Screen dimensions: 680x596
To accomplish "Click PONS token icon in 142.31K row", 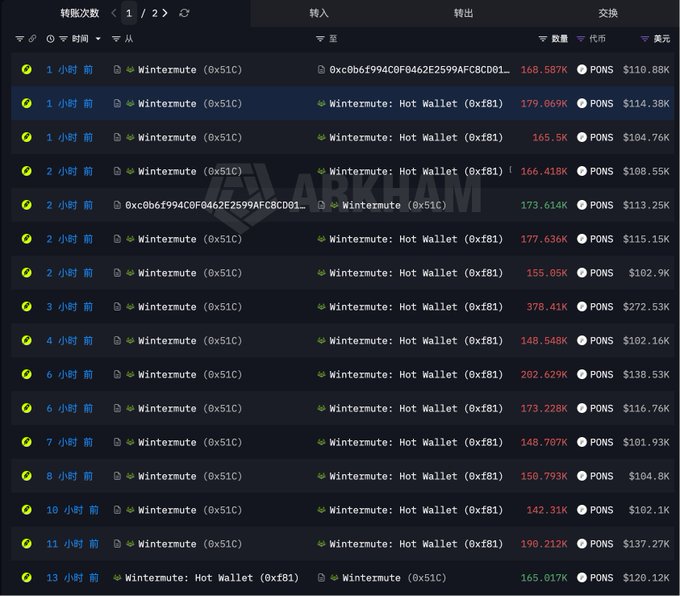I will 582,510.
